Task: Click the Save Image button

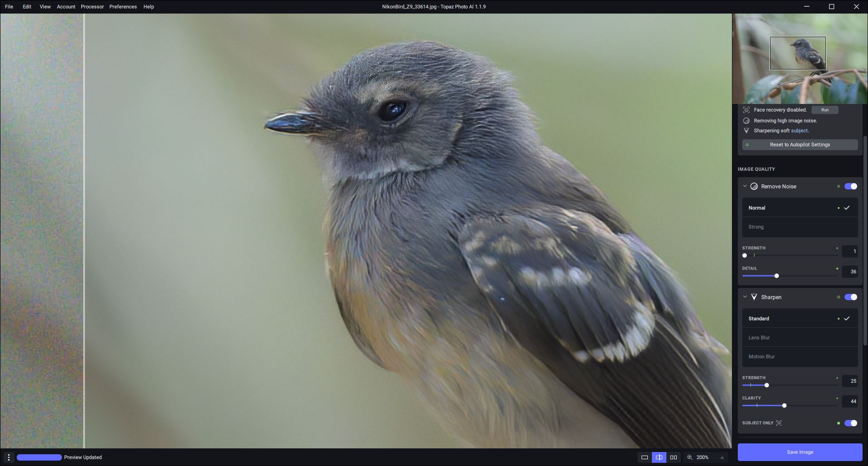Action: 800,452
